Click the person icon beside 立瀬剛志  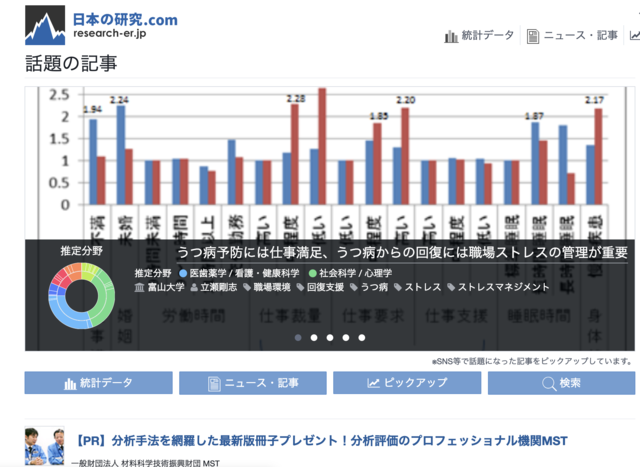tap(194, 287)
